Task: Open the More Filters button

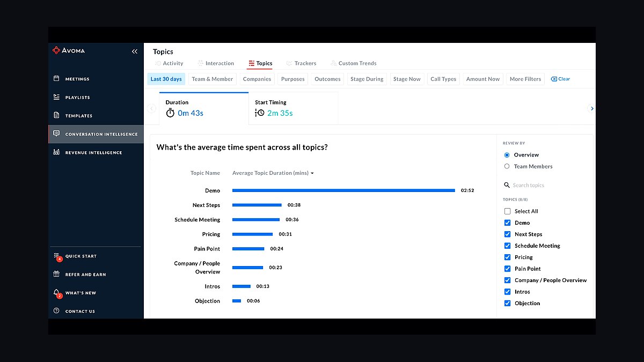Action: tap(525, 79)
